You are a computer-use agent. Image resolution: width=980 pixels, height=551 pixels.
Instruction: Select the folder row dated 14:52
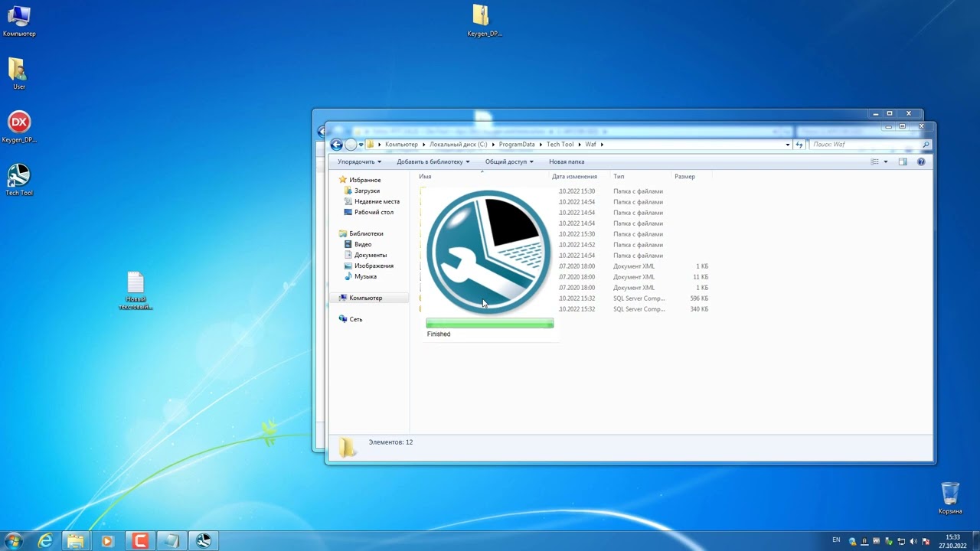[x=565, y=245]
